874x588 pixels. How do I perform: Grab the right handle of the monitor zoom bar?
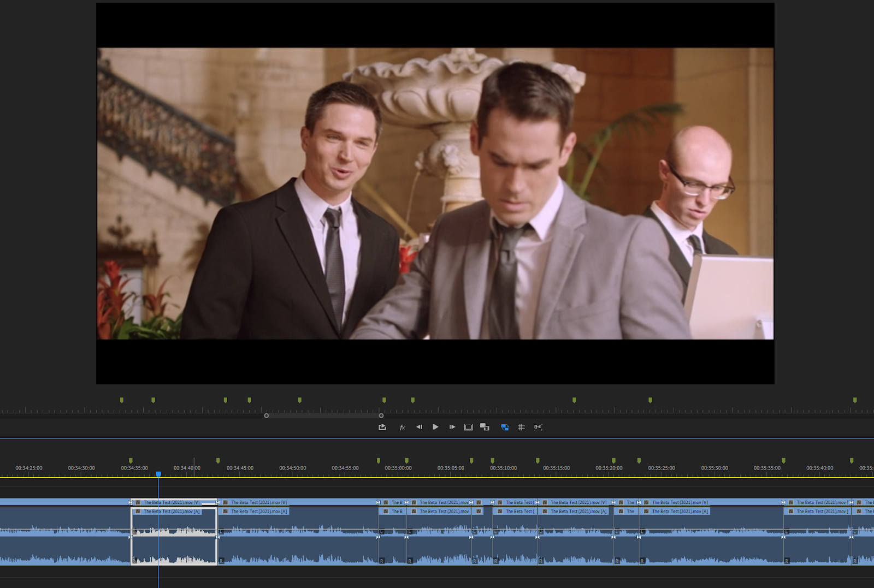tap(381, 415)
